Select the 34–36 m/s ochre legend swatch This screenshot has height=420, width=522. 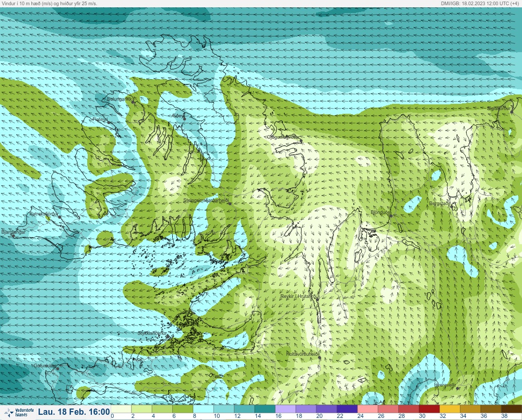471,409
